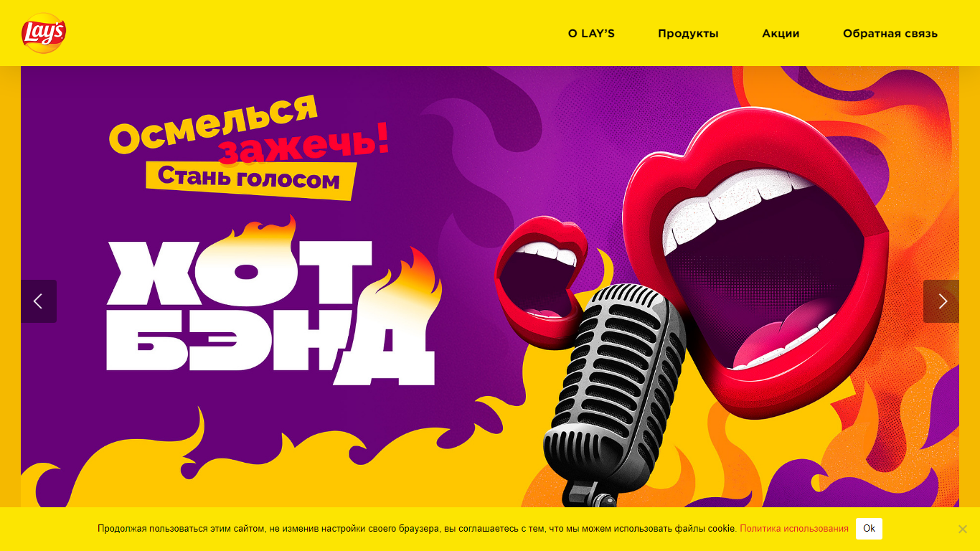This screenshot has width=980, height=551.
Task: Click the Lay's logo in header
Action: coord(44,33)
